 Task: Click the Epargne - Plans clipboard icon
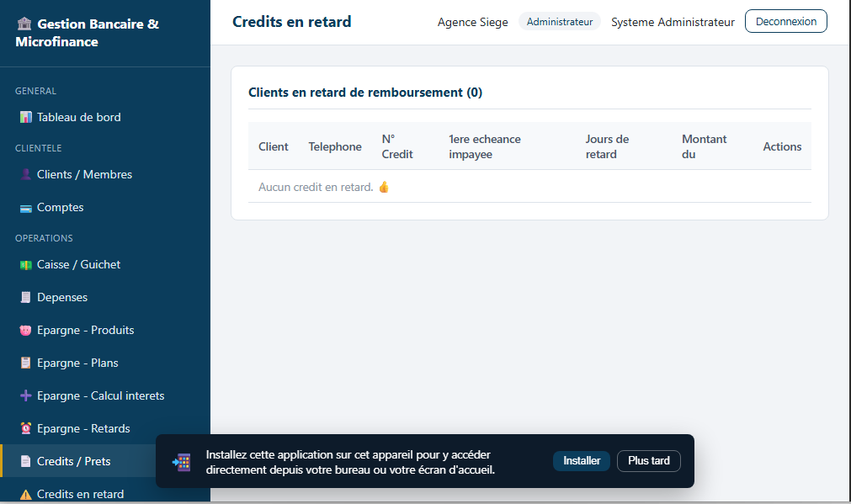click(25, 363)
